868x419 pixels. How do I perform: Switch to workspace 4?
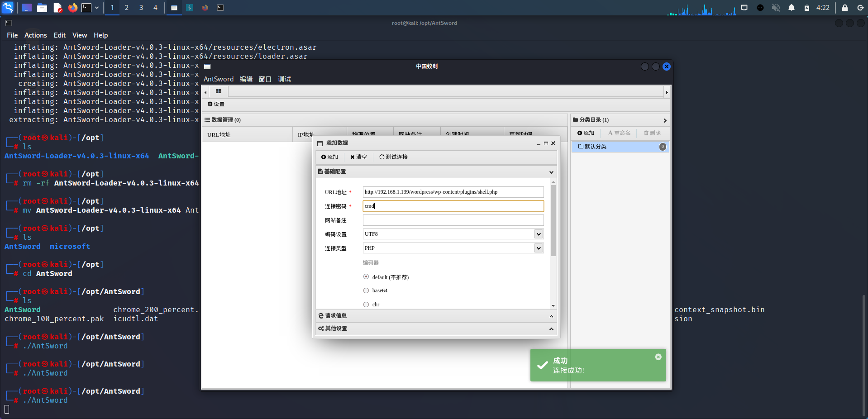click(x=155, y=8)
